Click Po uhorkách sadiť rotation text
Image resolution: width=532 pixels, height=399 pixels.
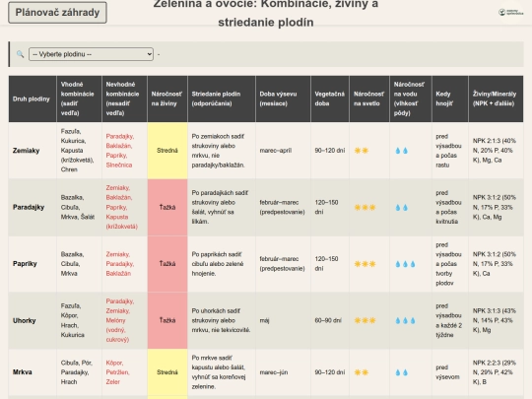point(222,320)
